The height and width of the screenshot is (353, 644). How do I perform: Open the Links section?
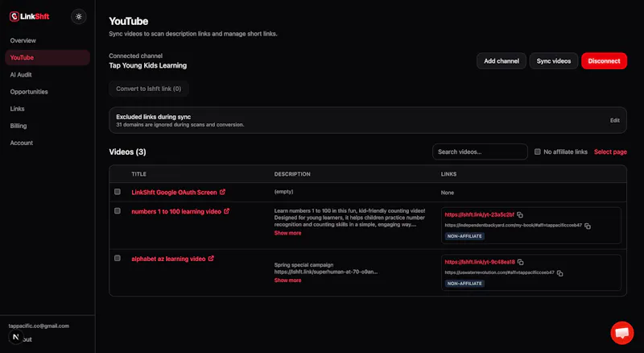point(47,109)
